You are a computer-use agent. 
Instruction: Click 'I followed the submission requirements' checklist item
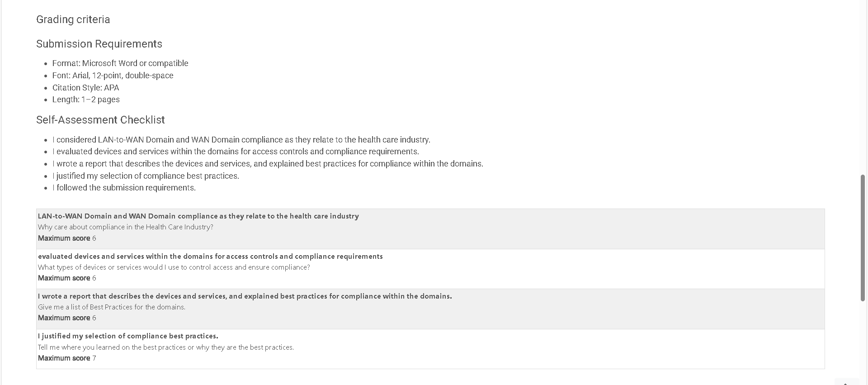(124, 188)
